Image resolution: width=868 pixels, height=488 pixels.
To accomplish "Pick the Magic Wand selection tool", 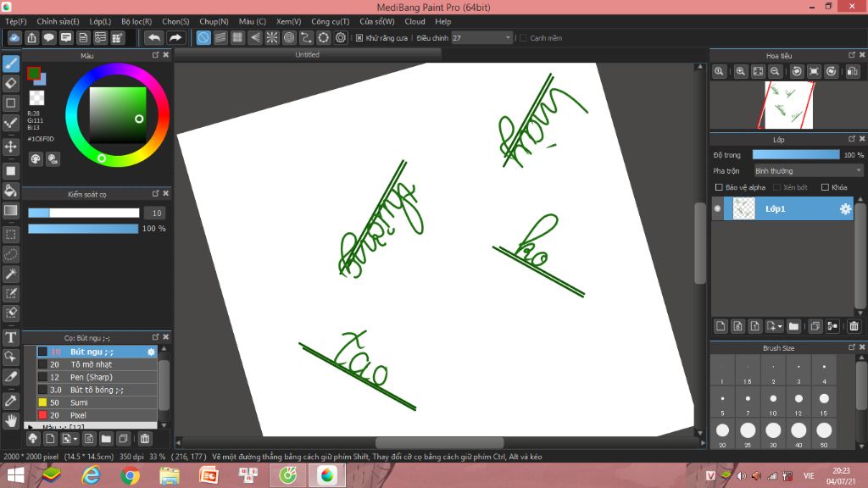I will pyautogui.click(x=11, y=274).
